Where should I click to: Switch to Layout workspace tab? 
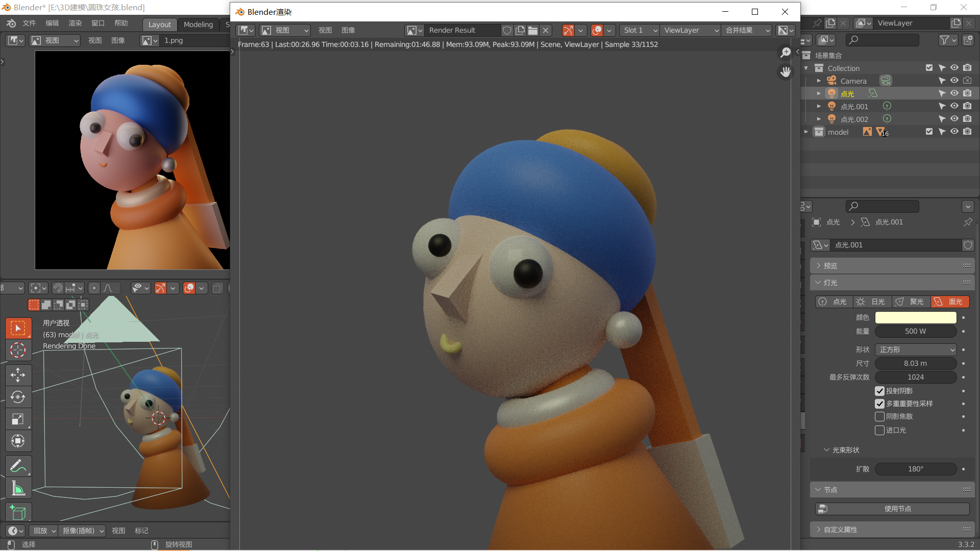point(160,24)
